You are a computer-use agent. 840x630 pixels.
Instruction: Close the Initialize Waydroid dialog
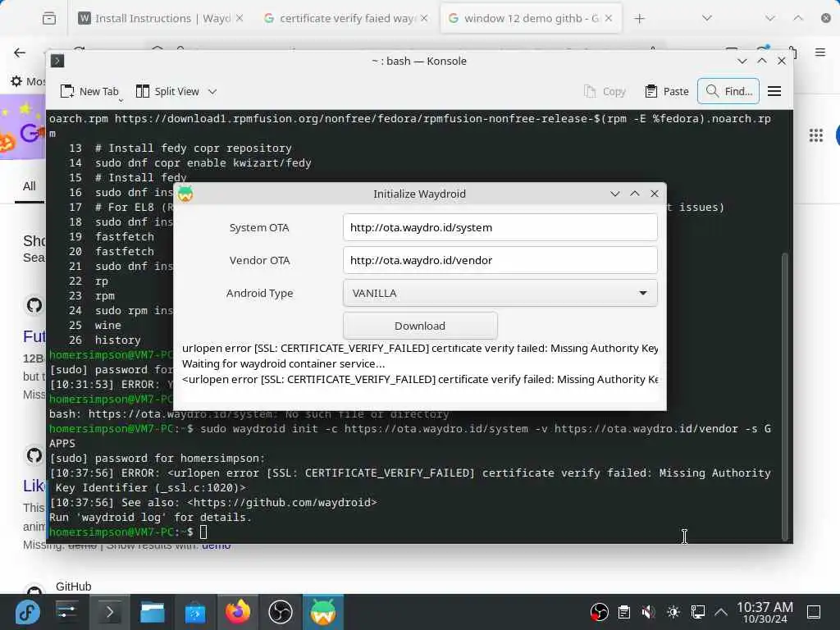(655, 194)
